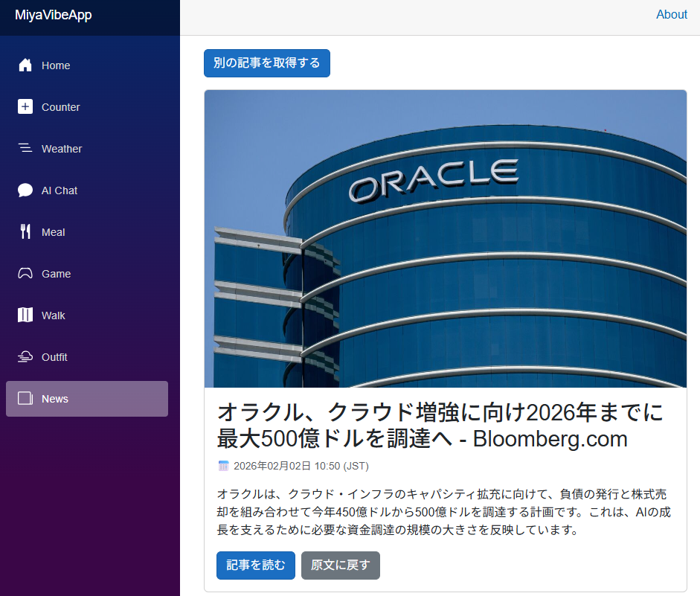Click the AI Chat speech bubble icon
700x596 pixels.
pyautogui.click(x=25, y=190)
